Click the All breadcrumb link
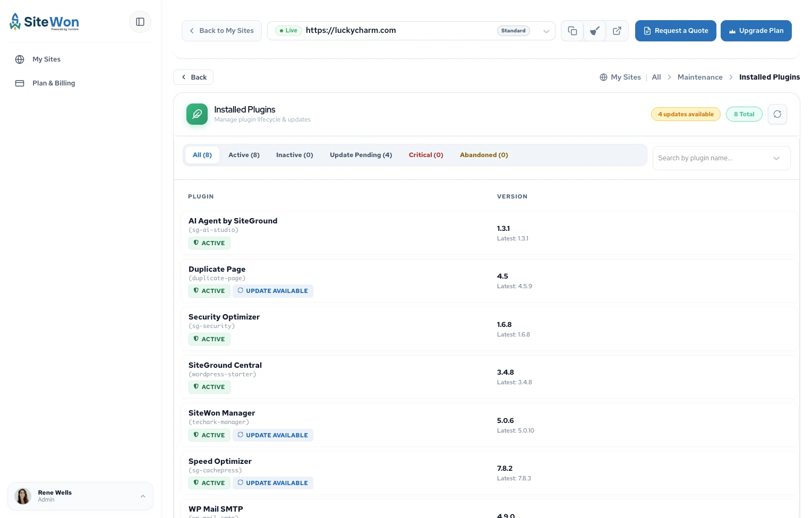Image resolution: width=812 pixels, height=518 pixels. [656, 77]
